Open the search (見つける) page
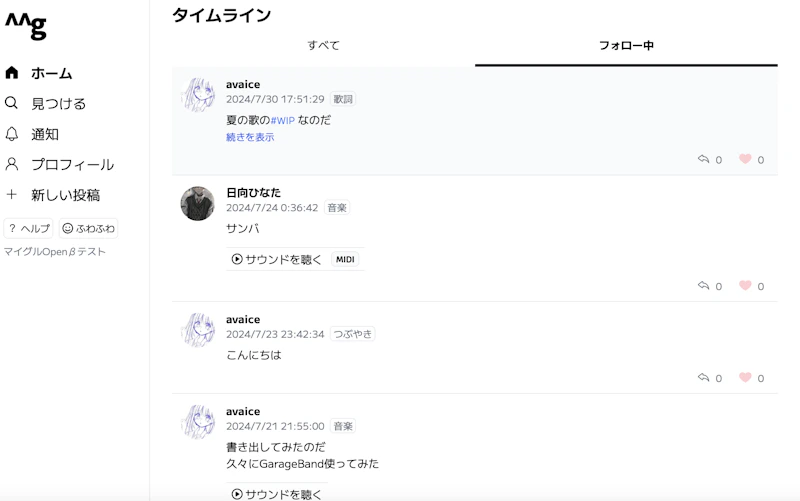Viewport: 800px width, 501px height. point(12,103)
